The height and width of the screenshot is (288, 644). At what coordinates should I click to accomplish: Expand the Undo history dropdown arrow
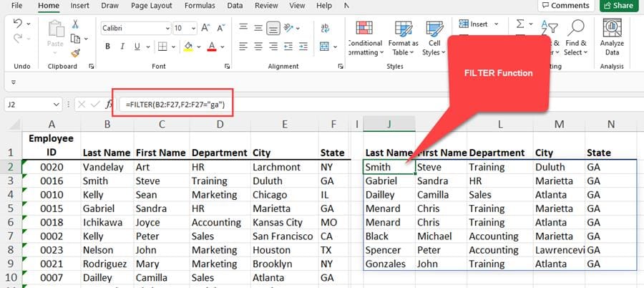[x=29, y=24]
